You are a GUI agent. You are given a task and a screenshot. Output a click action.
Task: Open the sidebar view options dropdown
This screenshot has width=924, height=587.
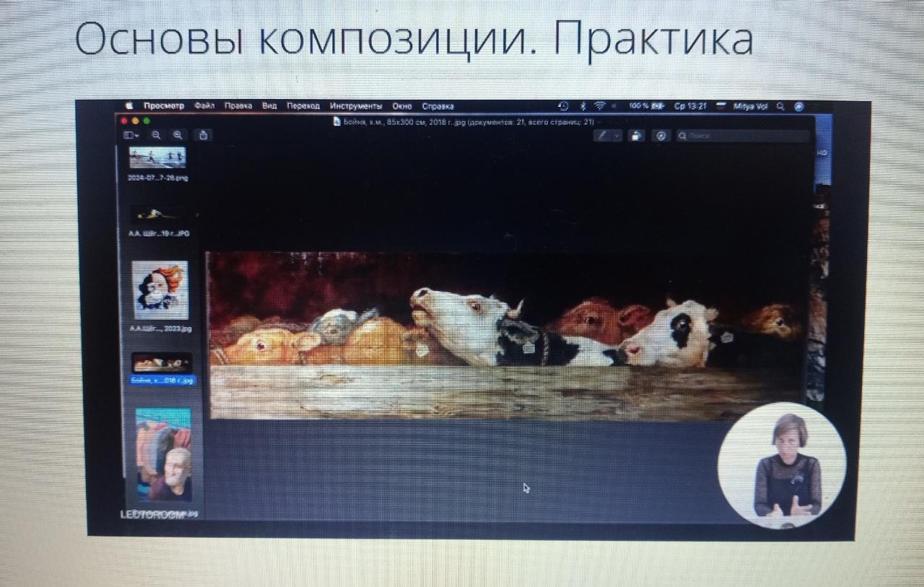coord(131,135)
